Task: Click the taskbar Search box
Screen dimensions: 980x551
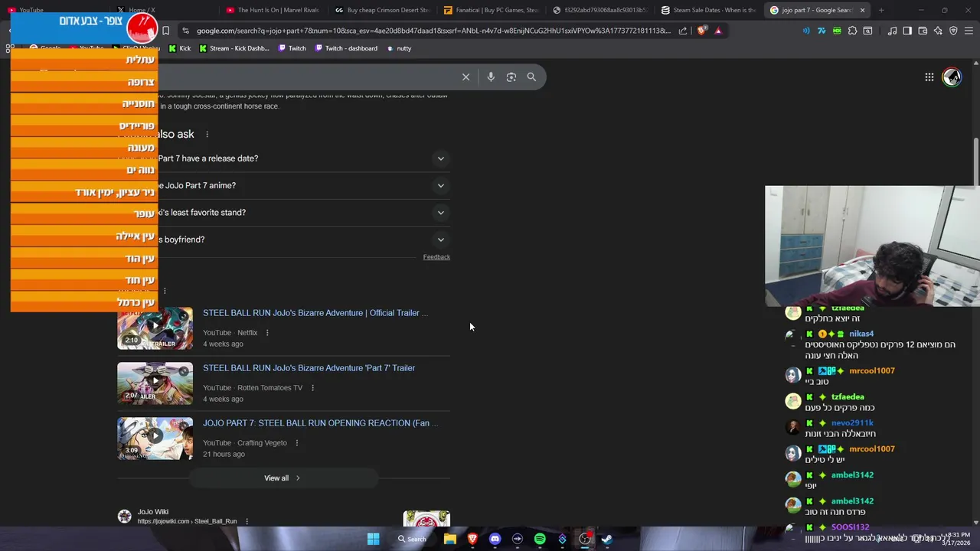Action: click(x=412, y=539)
